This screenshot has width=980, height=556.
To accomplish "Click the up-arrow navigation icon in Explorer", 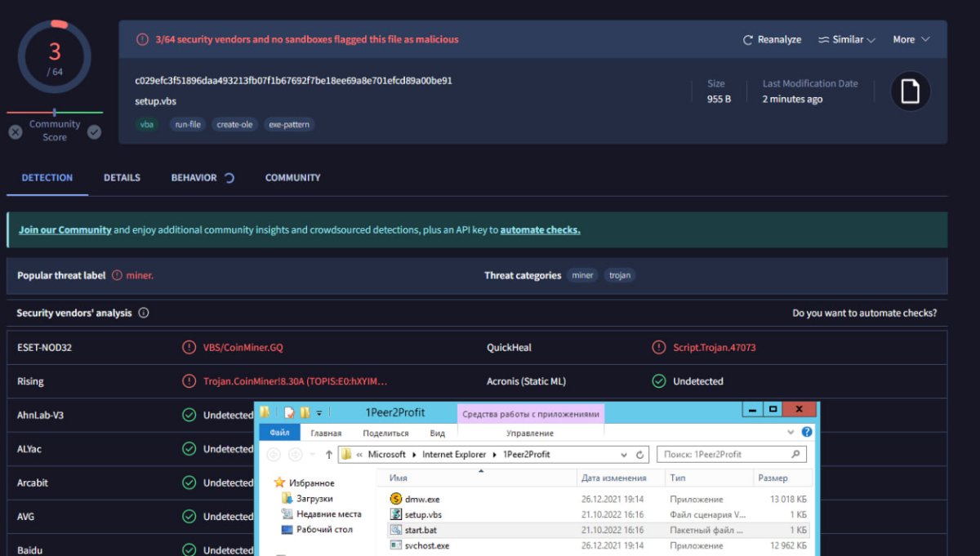I will point(328,455).
